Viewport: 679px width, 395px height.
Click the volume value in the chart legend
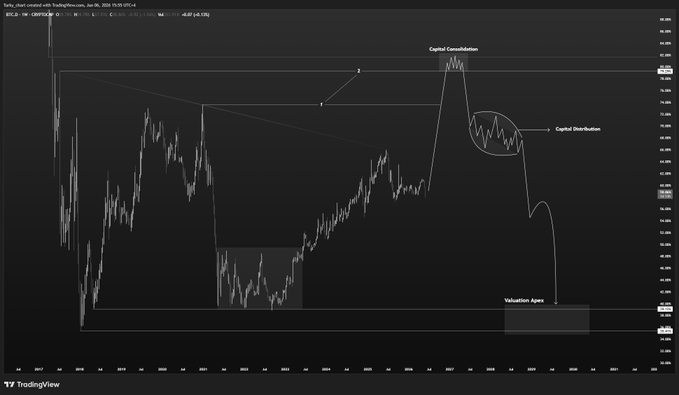(x=172, y=15)
